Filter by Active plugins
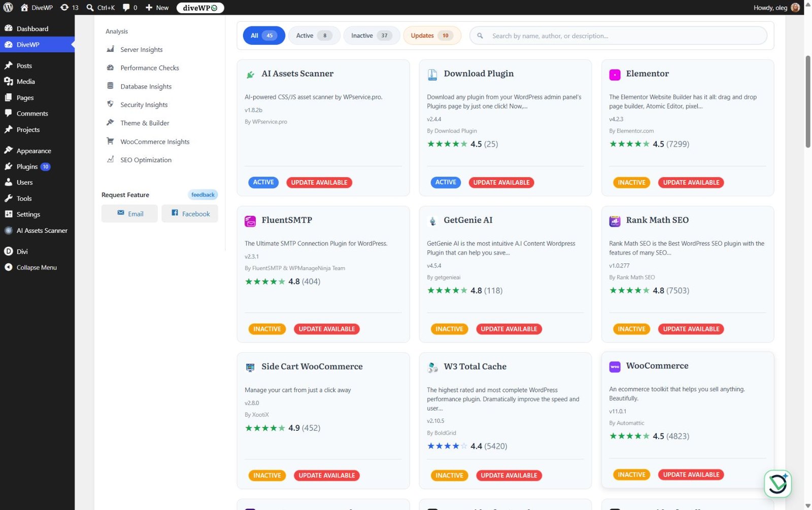The height and width of the screenshot is (510, 812). tap(314, 36)
